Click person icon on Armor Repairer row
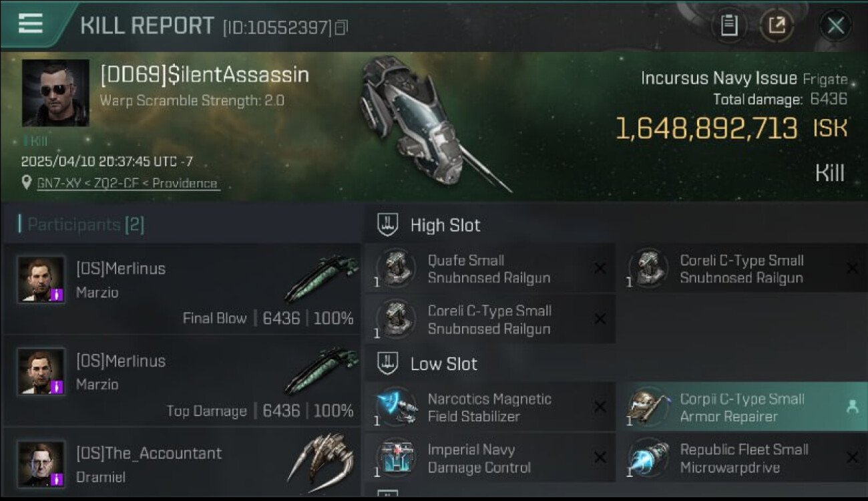 tap(852, 407)
